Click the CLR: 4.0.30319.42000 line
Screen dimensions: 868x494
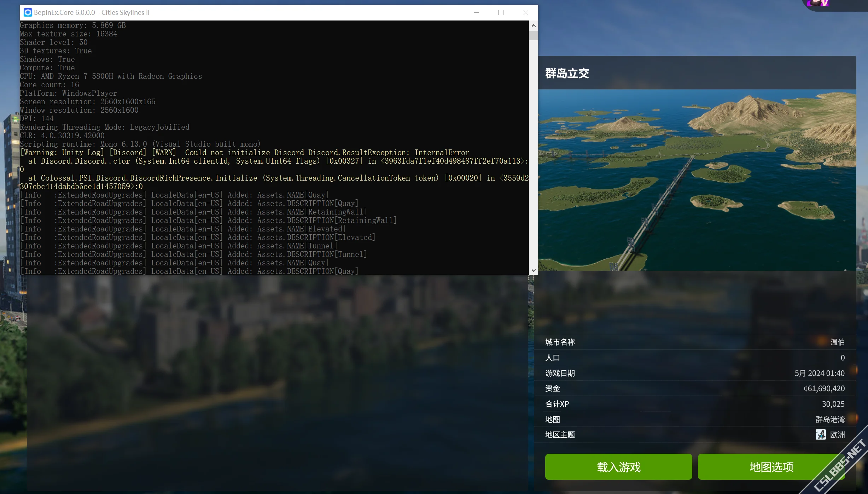(x=62, y=136)
